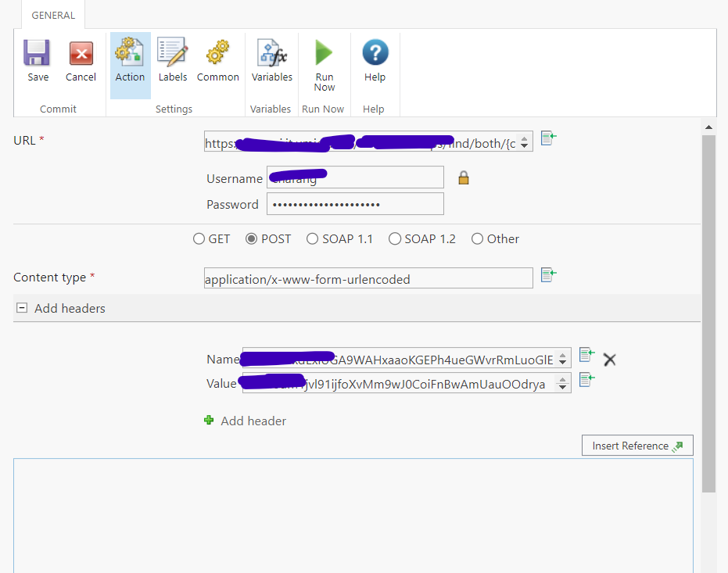Switch to the GENERAL ribbon tab
Screen dimensions: 728x573
pos(53,16)
